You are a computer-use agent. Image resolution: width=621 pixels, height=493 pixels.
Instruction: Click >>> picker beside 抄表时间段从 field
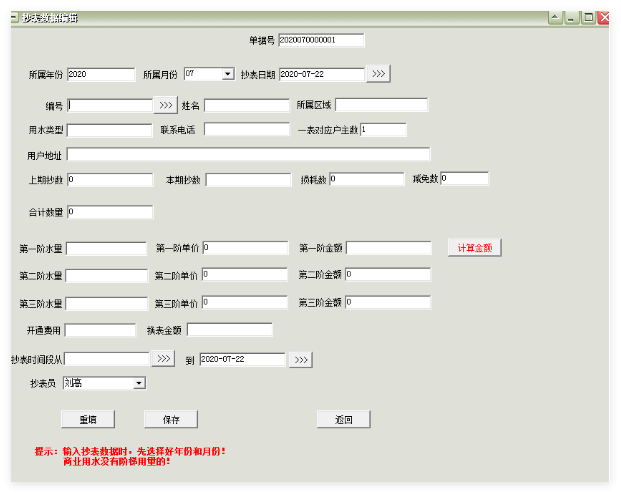pos(163,359)
